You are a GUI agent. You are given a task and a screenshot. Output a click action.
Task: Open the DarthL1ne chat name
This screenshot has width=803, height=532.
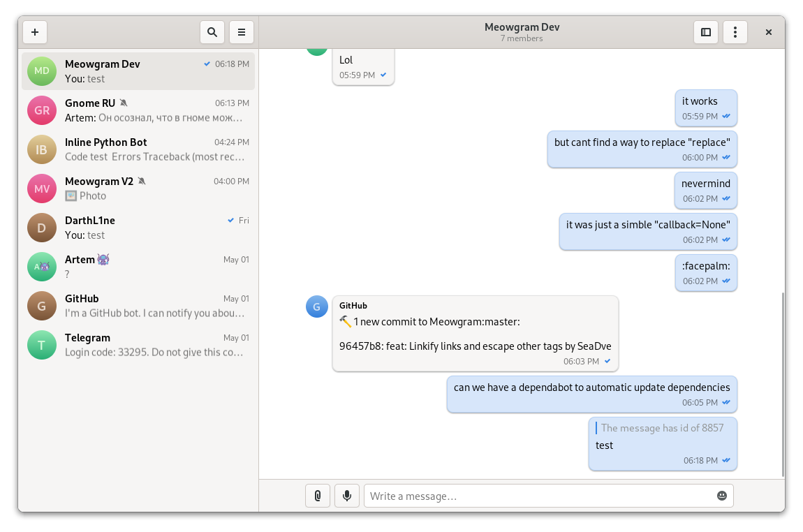click(89, 220)
